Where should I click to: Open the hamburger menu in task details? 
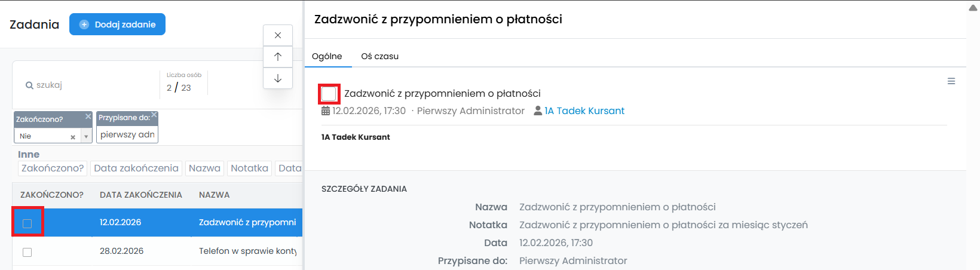951,81
